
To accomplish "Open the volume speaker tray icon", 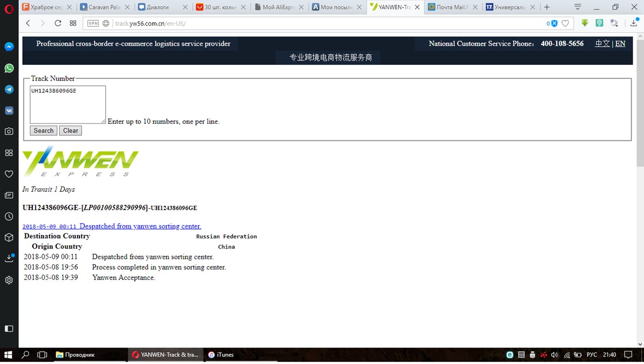I will tap(554, 355).
